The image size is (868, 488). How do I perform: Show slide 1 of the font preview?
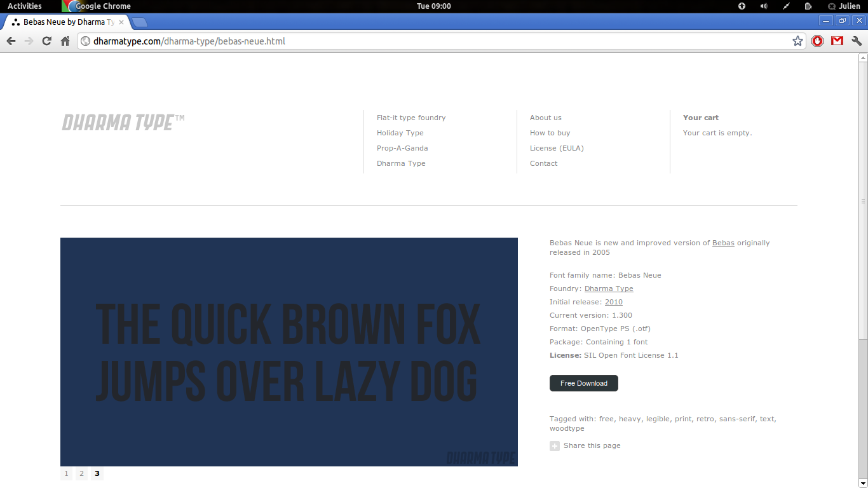pyautogui.click(x=66, y=473)
